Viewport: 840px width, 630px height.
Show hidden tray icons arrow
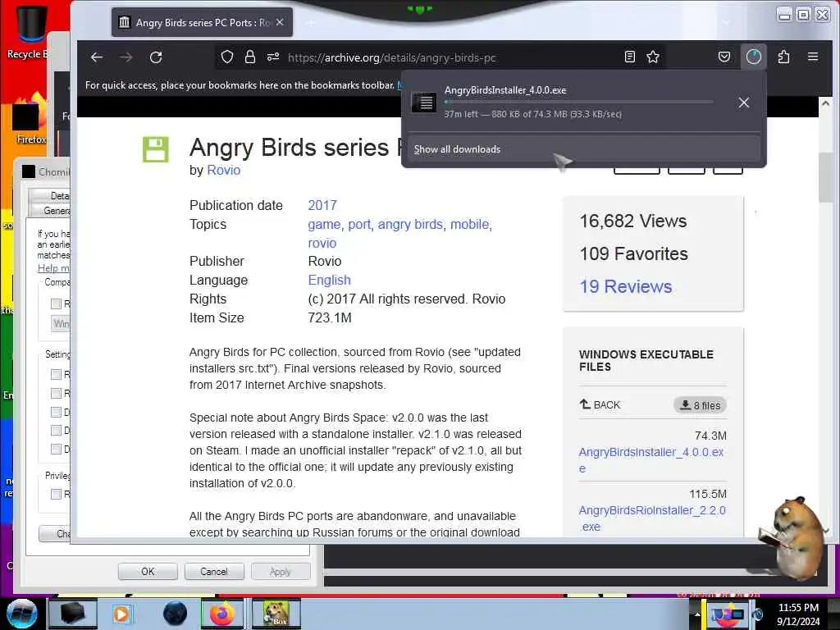pyautogui.click(x=697, y=614)
